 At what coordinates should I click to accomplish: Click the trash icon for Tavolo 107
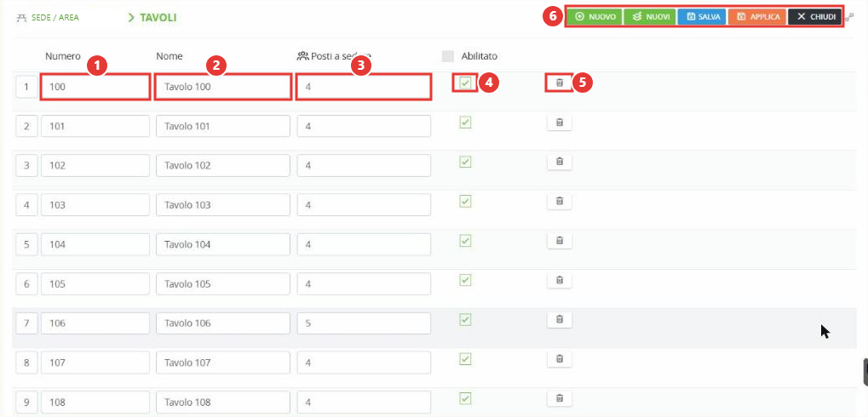(x=559, y=358)
